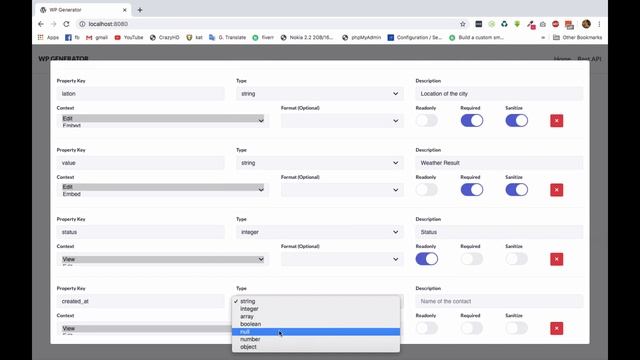Open the Other Bookmarks folder

(x=577, y=38)
